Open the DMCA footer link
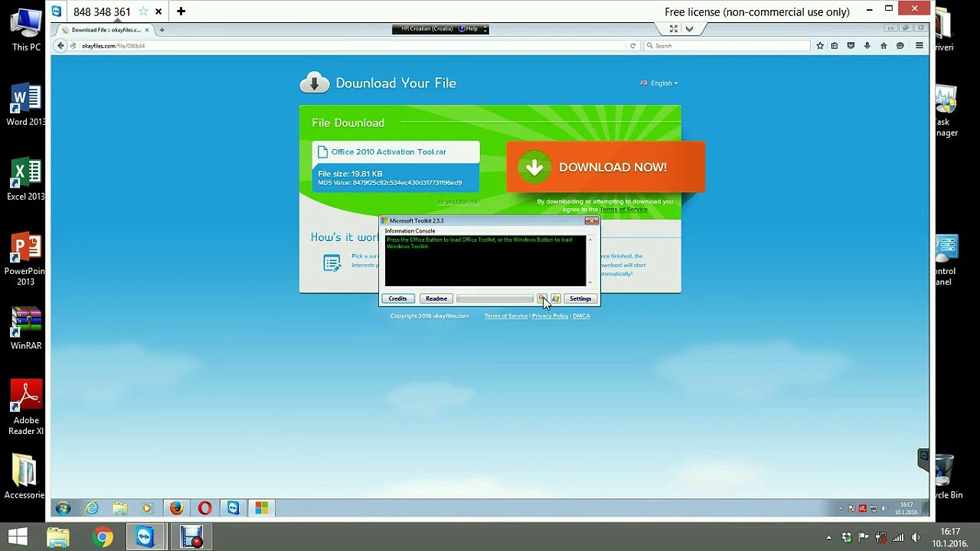Viewport: 980px width, 551px height. [x=581, y=316]
